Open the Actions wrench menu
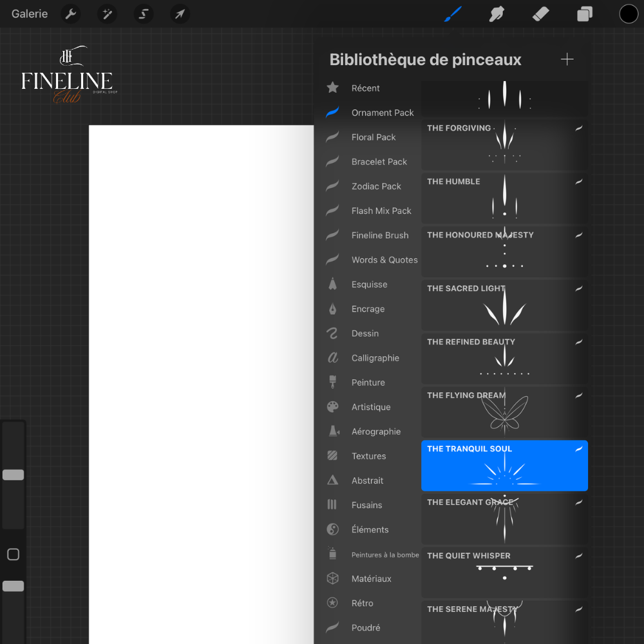Screen dimensions: 644x644 70,14
